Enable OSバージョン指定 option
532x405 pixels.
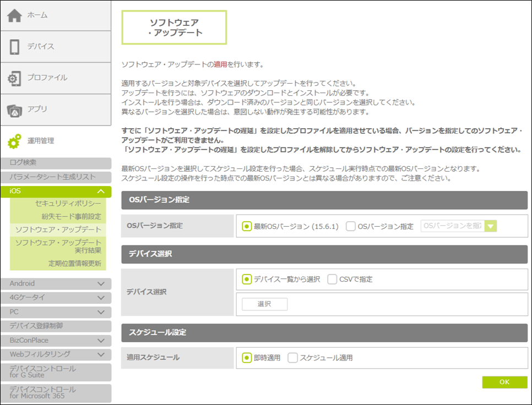[350, 226]
